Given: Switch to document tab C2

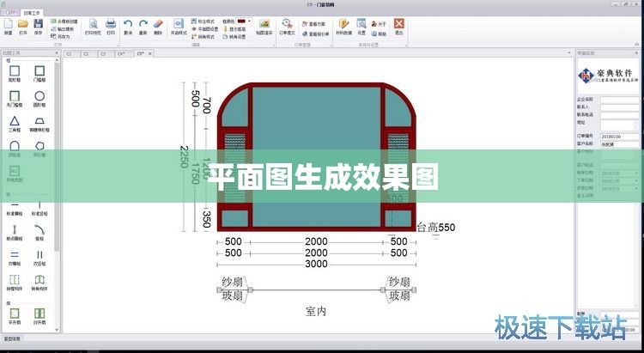Looking at the screenshot, I should point(86,54).
